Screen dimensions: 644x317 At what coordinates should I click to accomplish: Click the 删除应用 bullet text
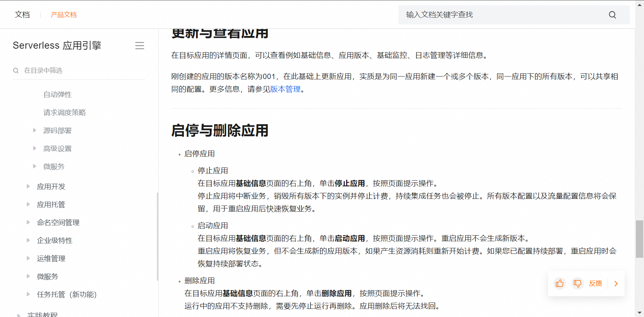coord(200,281)
